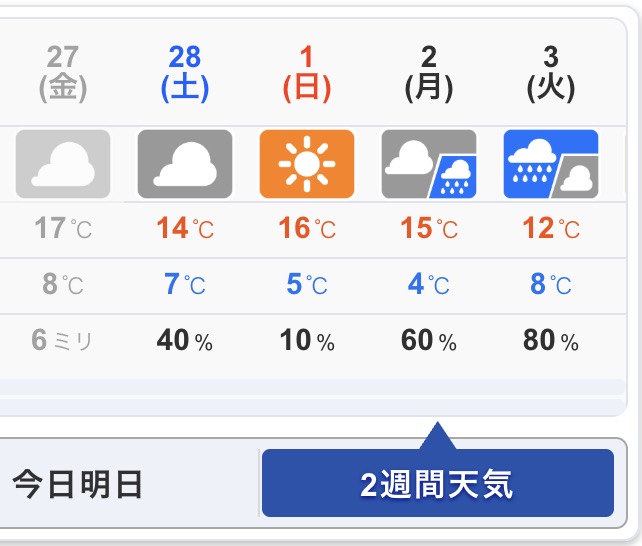Viewport: 642px width, 546px height.
Task: Click the cloudy-then-rain icon for Monday
Action: click(429, 163)
